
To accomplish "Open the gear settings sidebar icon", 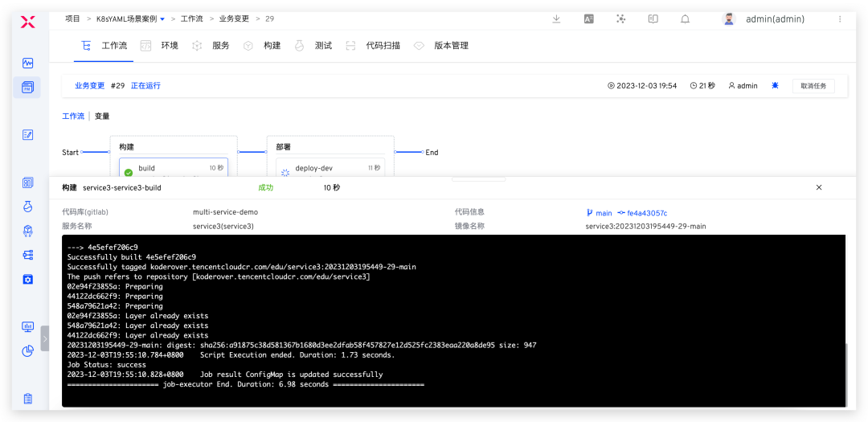I will coord(27,279).
